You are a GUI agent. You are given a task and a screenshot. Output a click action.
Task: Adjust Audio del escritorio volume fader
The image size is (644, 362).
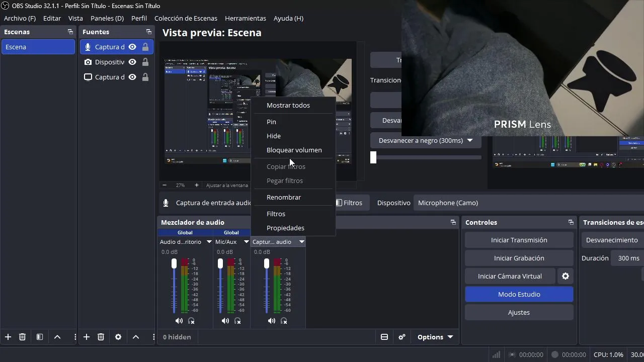(x=174, y=263)
